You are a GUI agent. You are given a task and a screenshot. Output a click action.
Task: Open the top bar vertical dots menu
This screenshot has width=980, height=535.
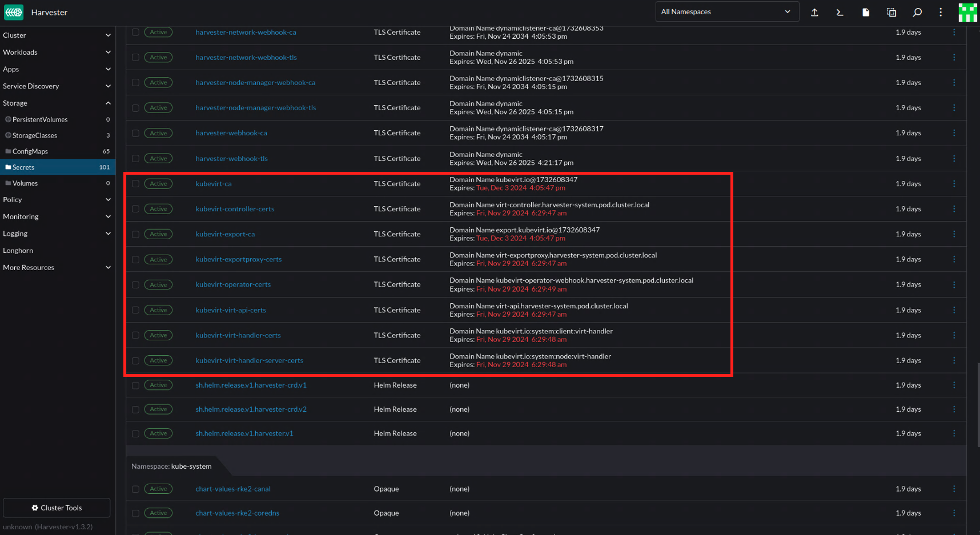pos(941,12)
